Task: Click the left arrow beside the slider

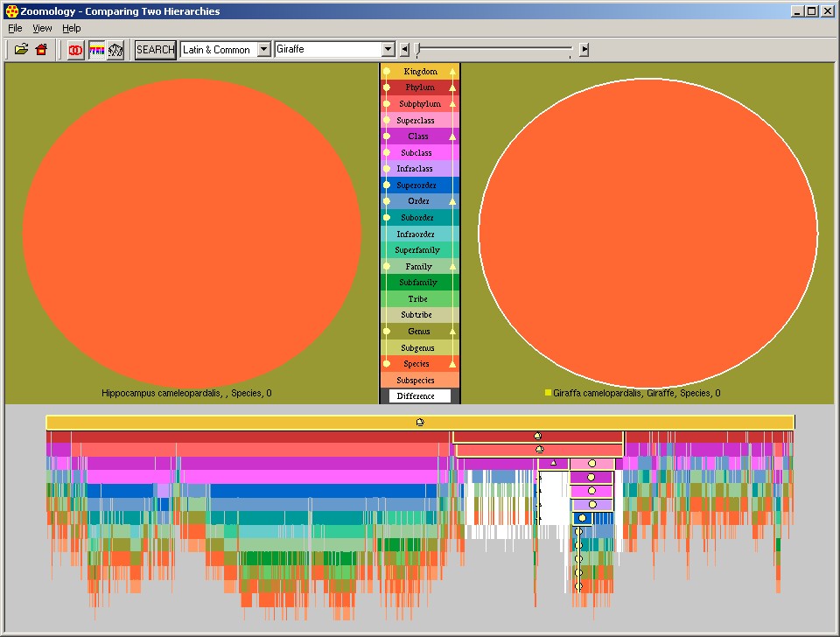Action: point(404,50)
